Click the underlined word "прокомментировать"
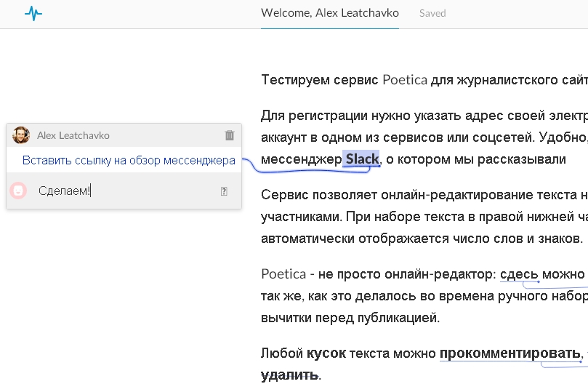588x392 pixels. 510,353
